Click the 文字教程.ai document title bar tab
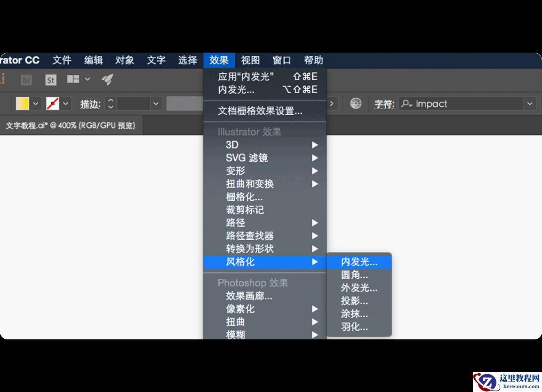Viewport: 542px width, 392px height. click(71, 125)
